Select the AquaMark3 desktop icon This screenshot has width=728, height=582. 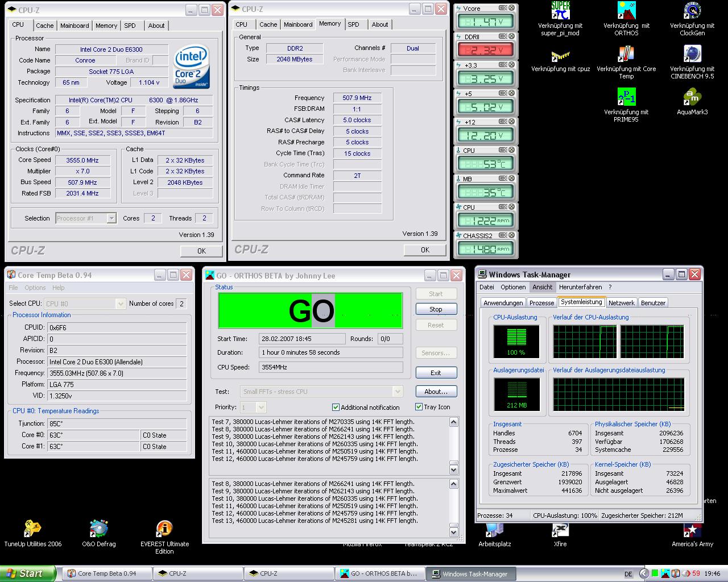pyautogui.click(x=692, y=102)
